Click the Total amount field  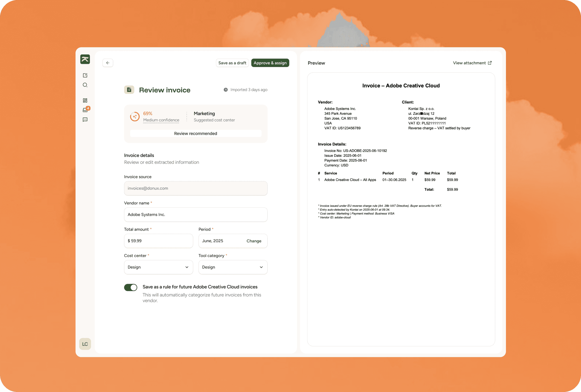[x=159, y=241]
